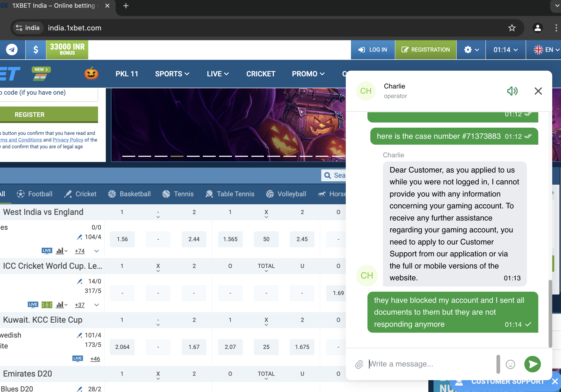The width and height of the screenshot is (561, 392).
Task: Open the Telegram channel icon
Action: click(12, 50)
